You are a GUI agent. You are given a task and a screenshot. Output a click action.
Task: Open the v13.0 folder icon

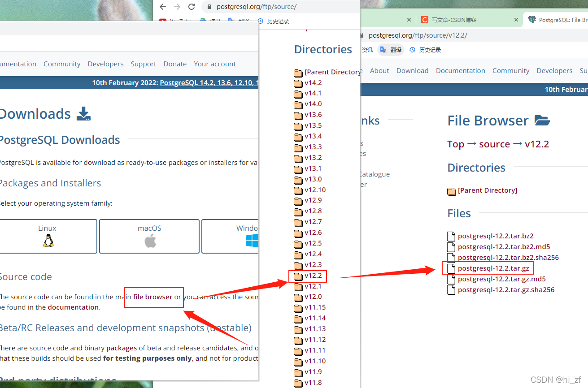click(x=298, y=180)
